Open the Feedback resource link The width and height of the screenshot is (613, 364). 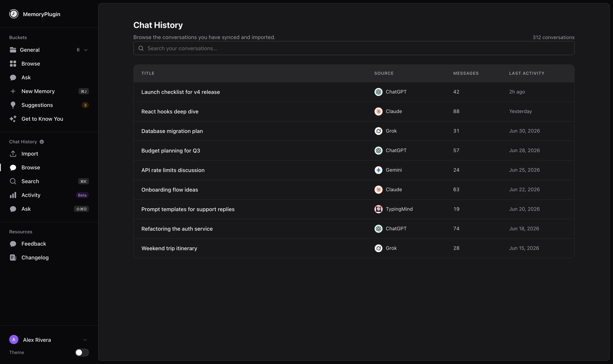[x=49, y=244]
